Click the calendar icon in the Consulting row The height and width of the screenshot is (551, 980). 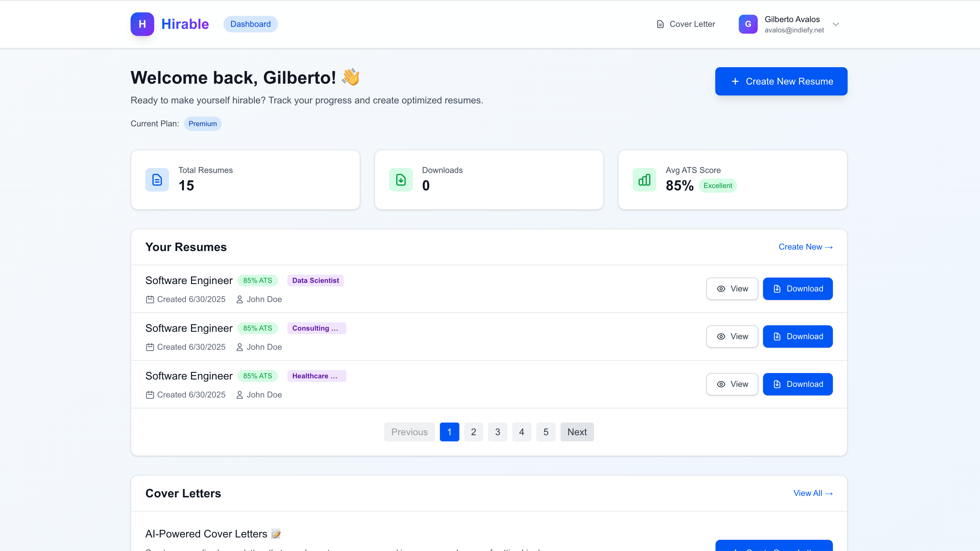coord(150,347)
